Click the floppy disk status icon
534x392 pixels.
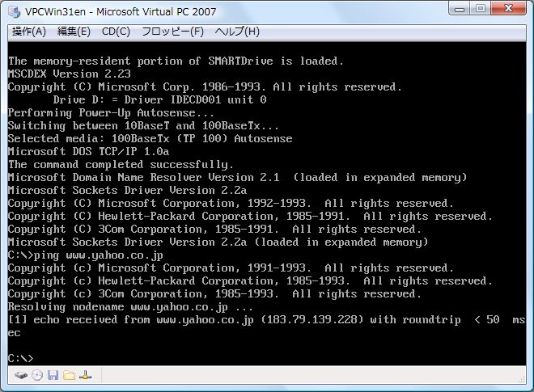[x=53, y=375]
